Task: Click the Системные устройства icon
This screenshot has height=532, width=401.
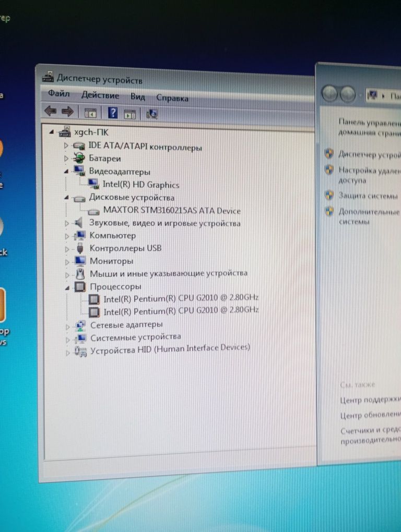Action: coord(81,338)
